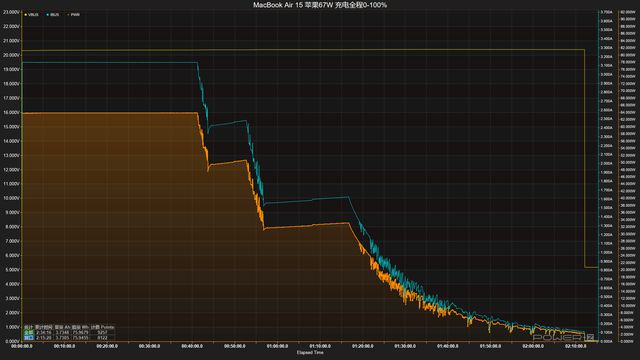Click the 10.000V label on voltage axis
The height and width of the screenshot is (360, 640).
[x=11, y=198]
